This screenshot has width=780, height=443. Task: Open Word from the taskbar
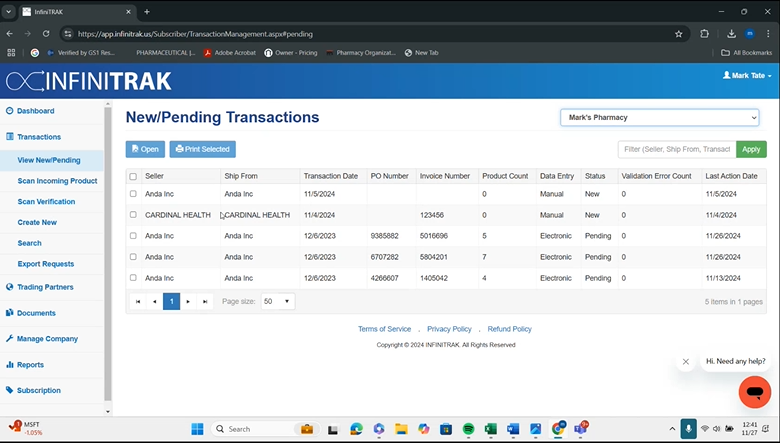point(513,429)
